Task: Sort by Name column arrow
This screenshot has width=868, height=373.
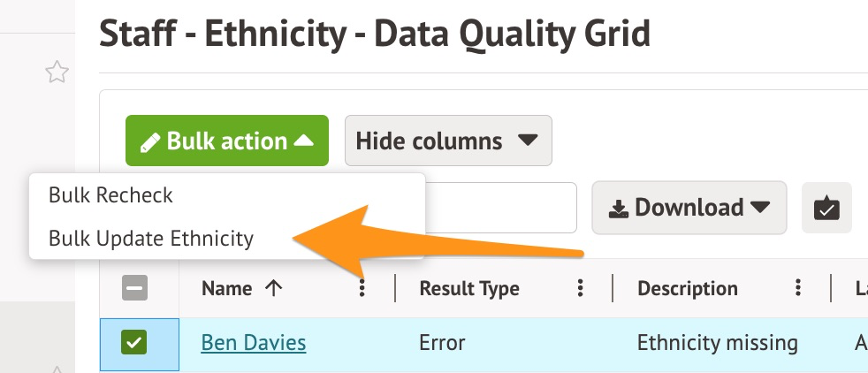Action: click(273, 288)
